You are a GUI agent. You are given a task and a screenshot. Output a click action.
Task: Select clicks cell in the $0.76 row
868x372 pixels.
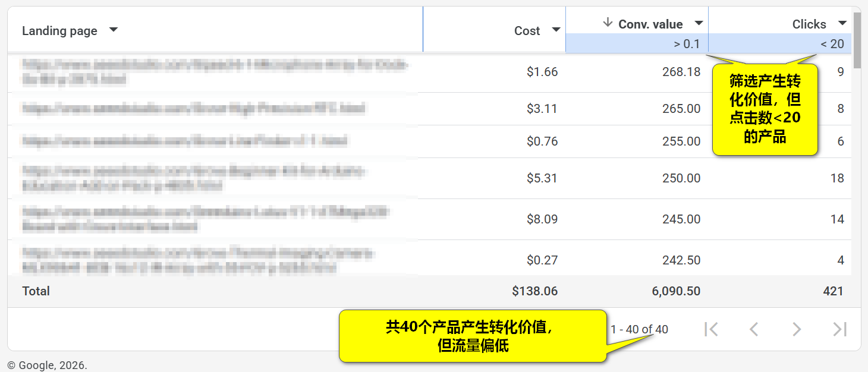click(841, 141)
